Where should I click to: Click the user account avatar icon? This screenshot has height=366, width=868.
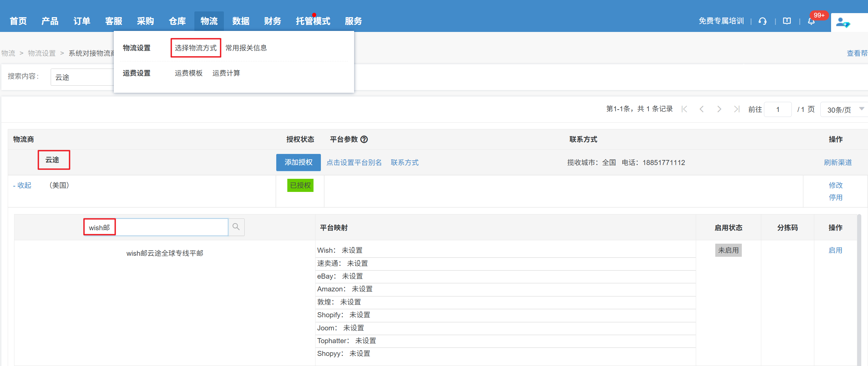point(843,23)
